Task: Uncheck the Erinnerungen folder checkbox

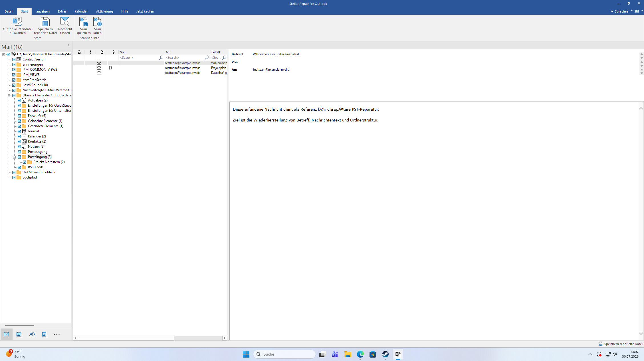Action: 14,64
